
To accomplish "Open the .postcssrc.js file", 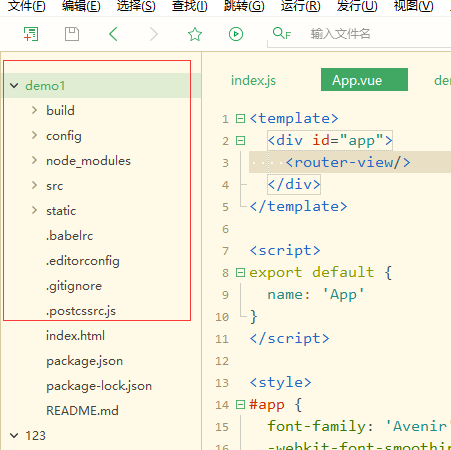I will coord(81,311).
